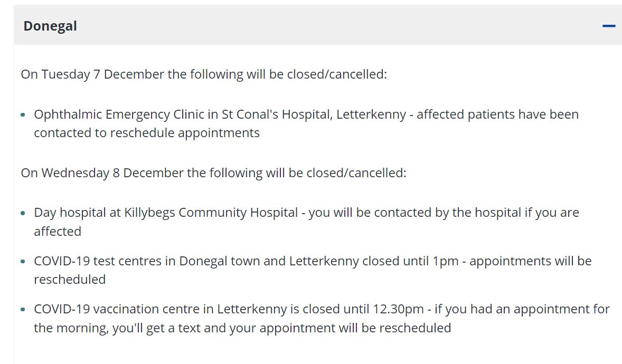The image size is (622, 364).
Task: Click the Donegal accordion heading text
Action: (50, 26)
